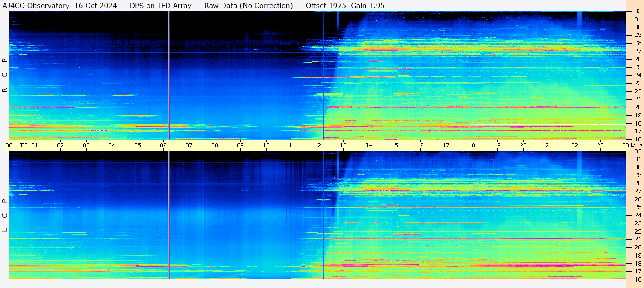Click the green vertical line after 06 in LCP panel
This screenshot has width=644, height=288.
pyautogui.click(x=169, y=214)
